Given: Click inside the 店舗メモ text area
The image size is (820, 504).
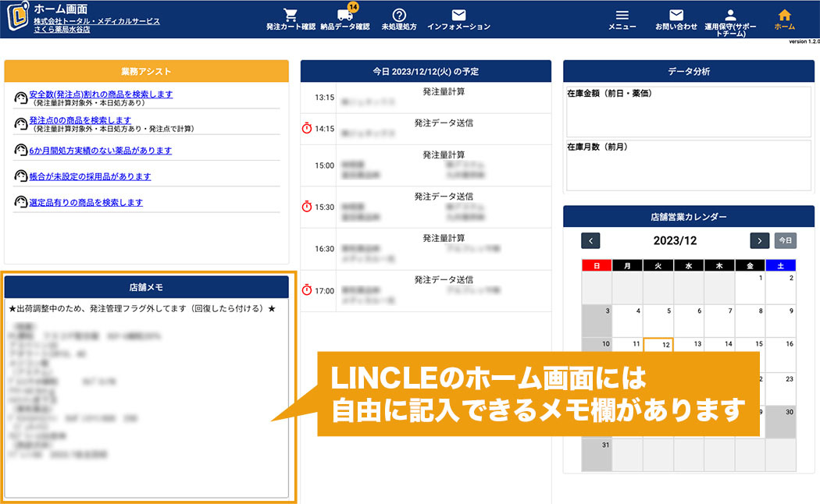Looking at the screenshot, I should (147, 398).
